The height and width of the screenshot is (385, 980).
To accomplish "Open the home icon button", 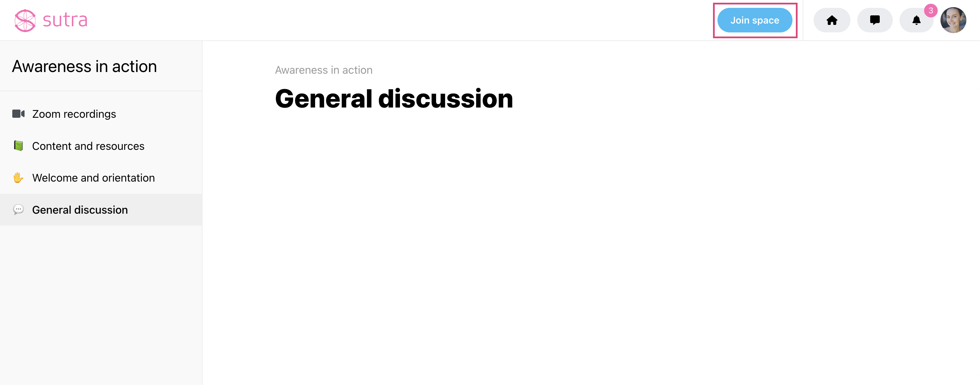I will [x=832, y=20].
